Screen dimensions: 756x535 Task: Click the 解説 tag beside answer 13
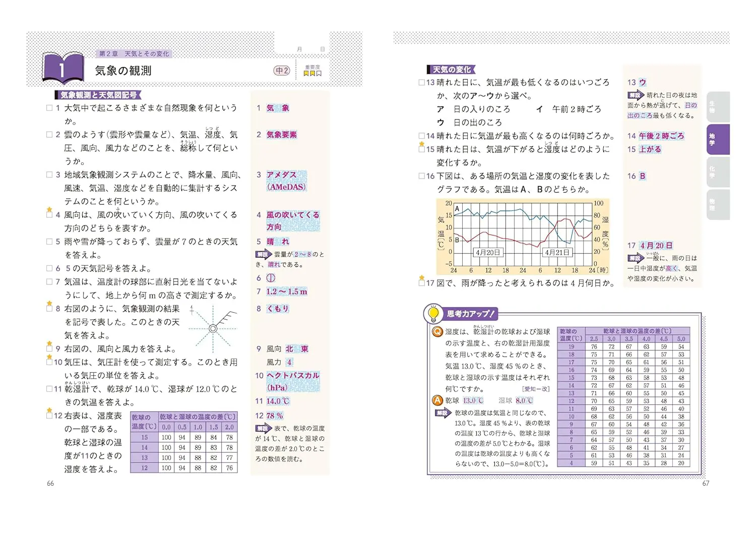pos(635,95)
